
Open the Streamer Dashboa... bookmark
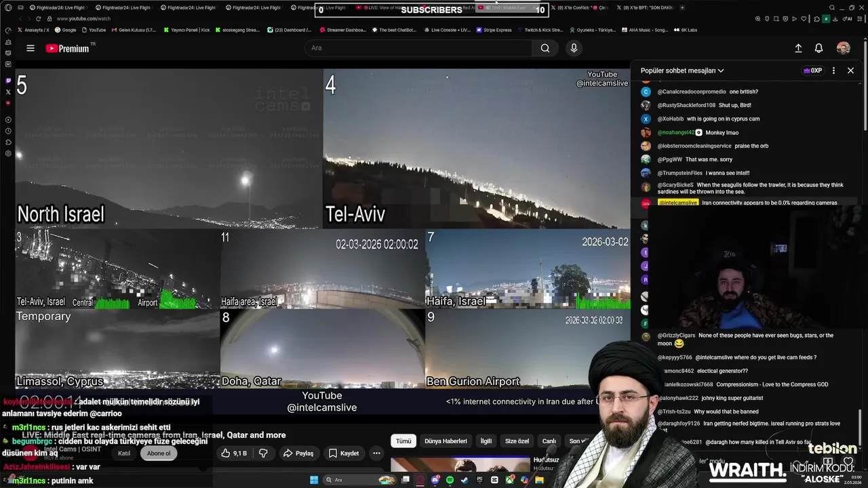pos(342,30)
